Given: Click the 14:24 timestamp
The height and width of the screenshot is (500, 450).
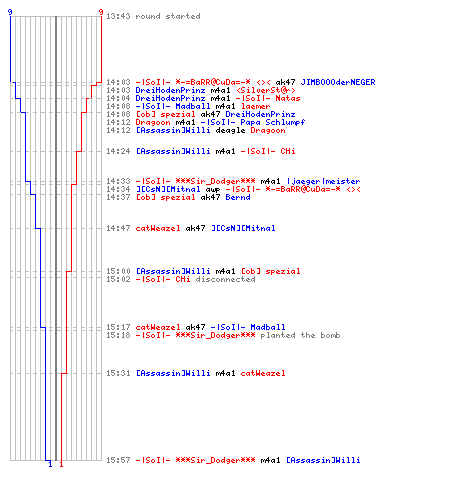Looking at the screenshot, I should tap(118, 151).
